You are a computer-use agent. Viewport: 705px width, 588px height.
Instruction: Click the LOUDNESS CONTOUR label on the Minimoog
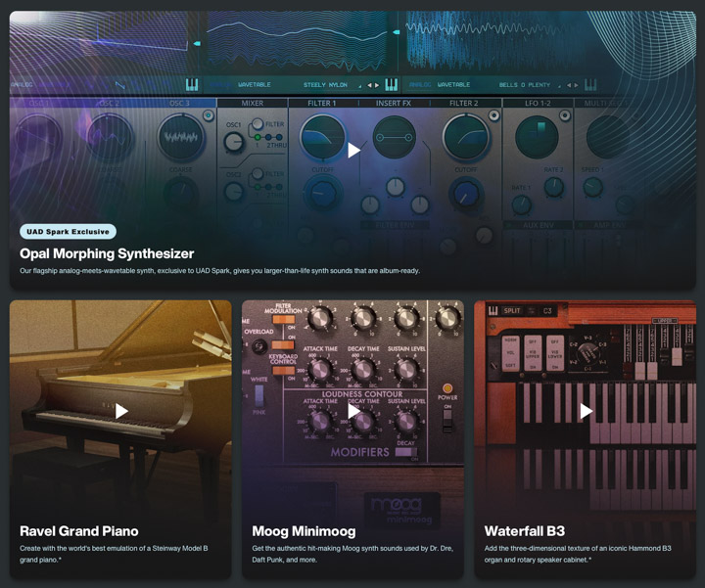pyautogui.click(x=362, y=394)
